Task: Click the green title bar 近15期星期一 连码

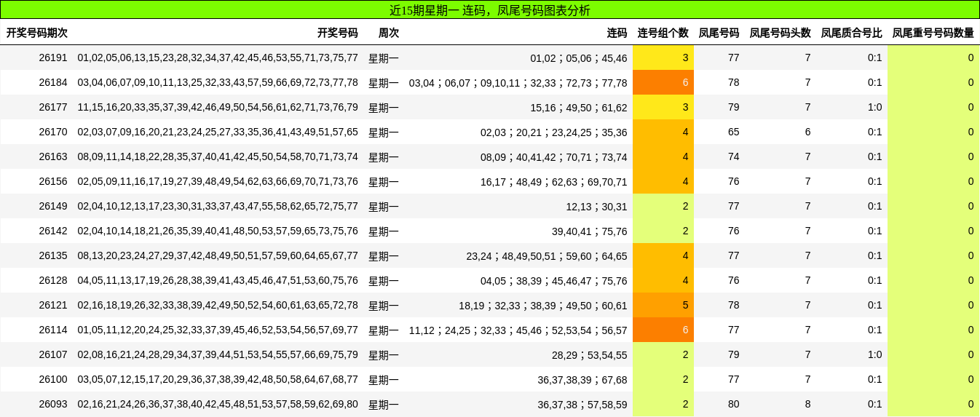Action: click(489, 10)
